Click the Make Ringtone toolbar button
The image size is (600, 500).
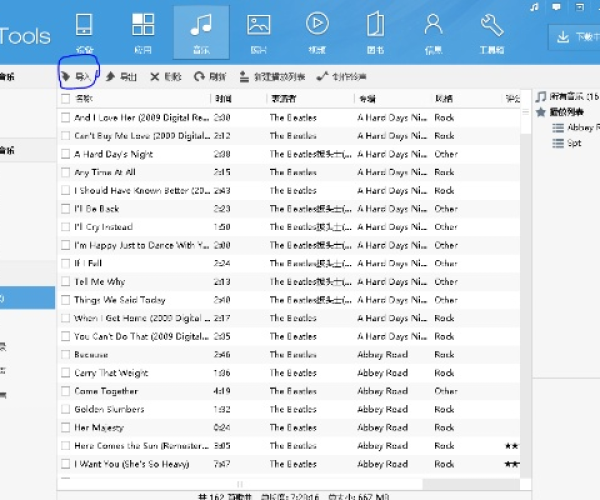pos(342,77)
